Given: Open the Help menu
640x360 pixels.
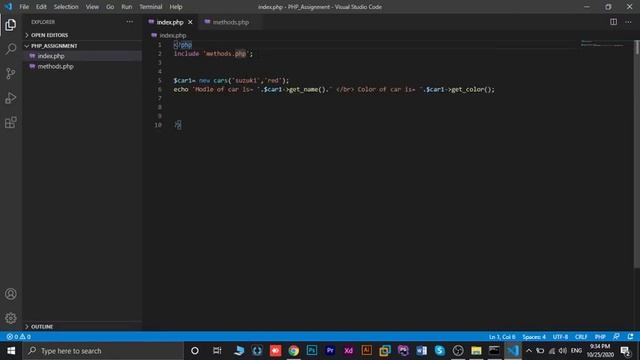Looking at the screenshot, I should (176, 7).
